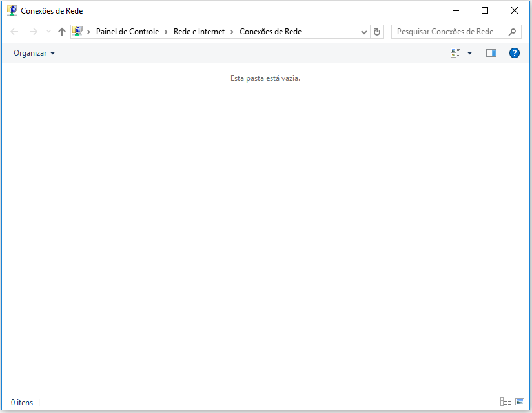Open address bar history dropdown
532x413 pixels.
[x=364, y=32]
